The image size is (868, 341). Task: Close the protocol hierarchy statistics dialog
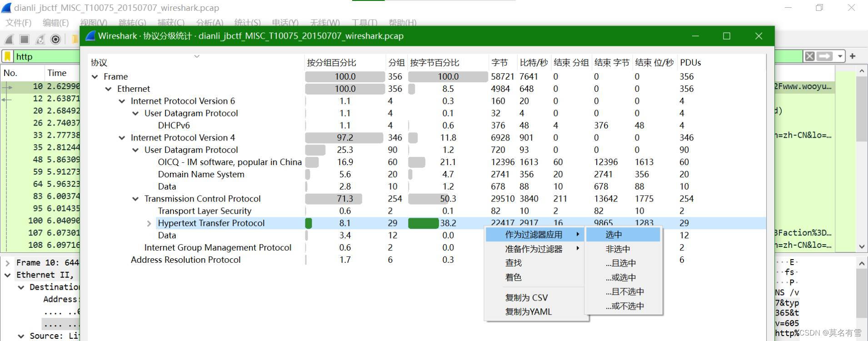click(x=758, y=36)
